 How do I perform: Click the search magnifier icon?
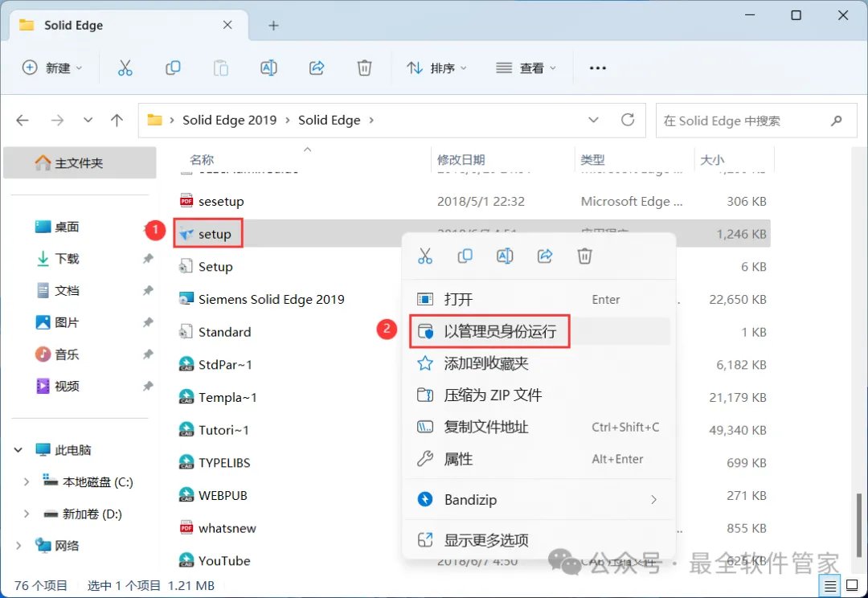coord(837,120)
